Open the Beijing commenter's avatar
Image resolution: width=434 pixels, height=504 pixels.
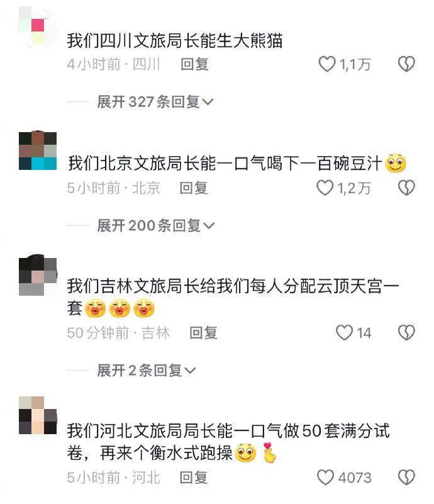tap(38, 150)
